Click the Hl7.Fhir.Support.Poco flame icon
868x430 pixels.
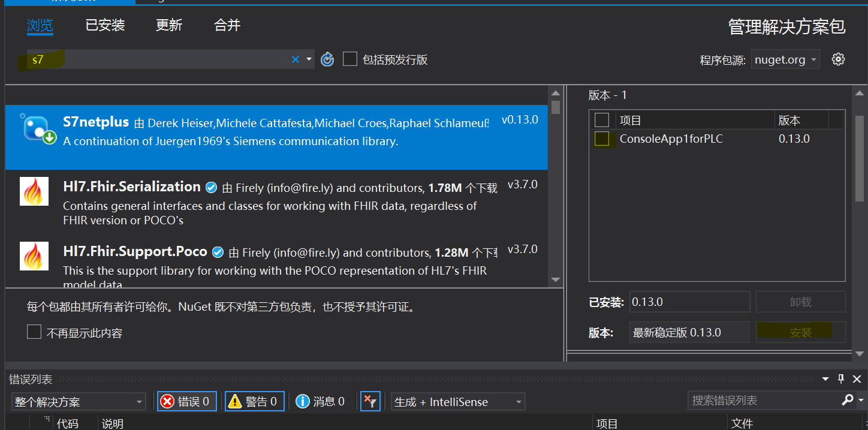(34, 256)
